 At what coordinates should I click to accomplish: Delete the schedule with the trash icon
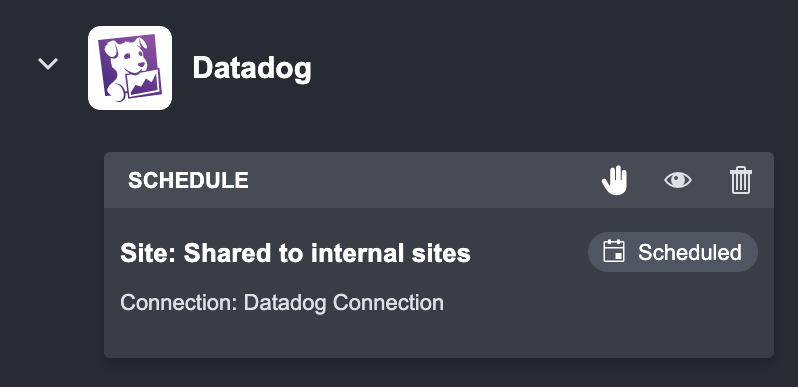coord(741,180)
